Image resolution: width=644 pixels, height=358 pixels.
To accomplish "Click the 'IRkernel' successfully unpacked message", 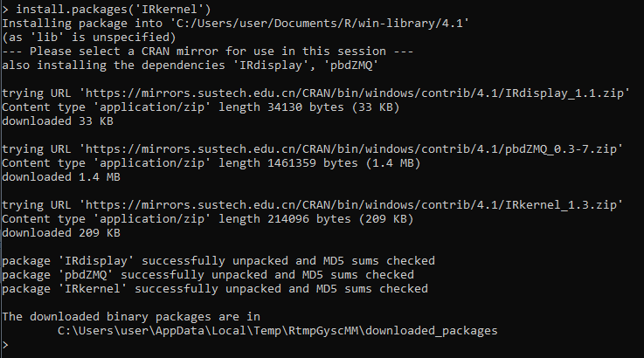I will 215,289.
